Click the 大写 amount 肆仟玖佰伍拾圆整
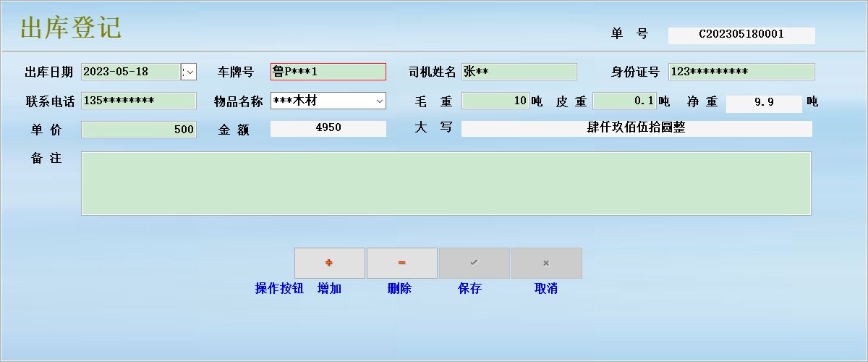The image size is (868, 362). 637,128
